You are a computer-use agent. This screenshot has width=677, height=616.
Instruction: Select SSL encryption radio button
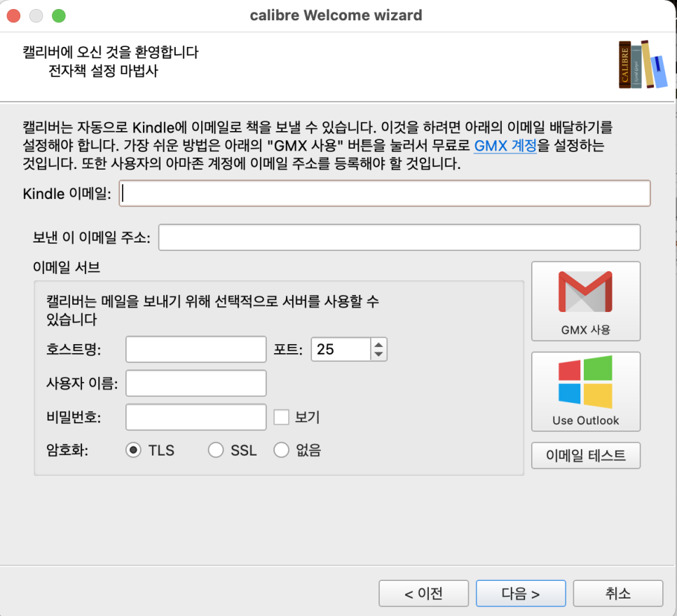pyautogui.click(x=215, y=450)
